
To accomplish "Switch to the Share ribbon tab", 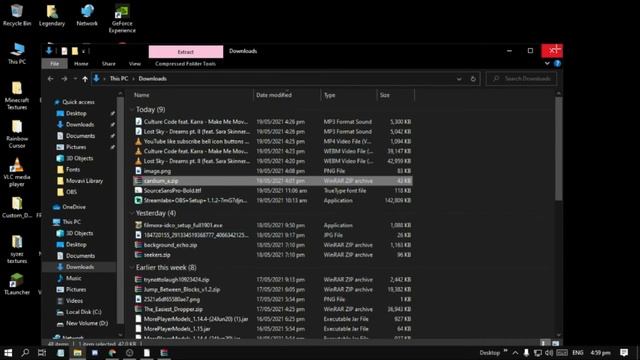I will [109, 64].
